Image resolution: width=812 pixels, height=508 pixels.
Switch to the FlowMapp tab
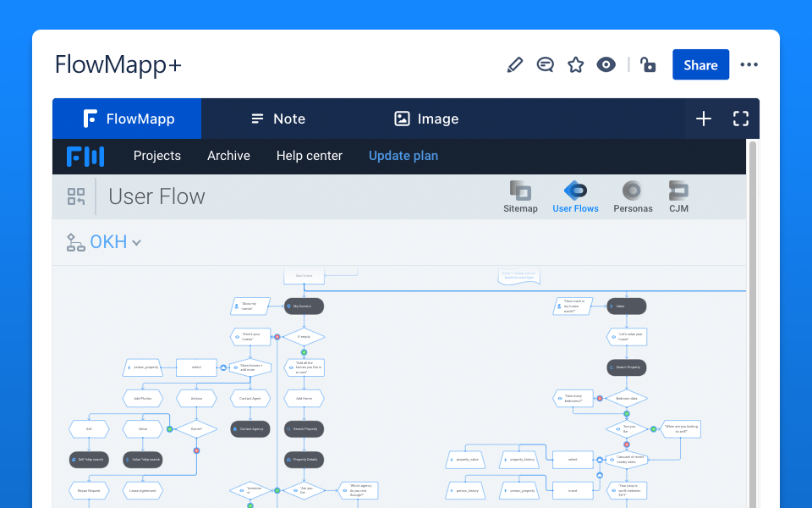(x=128, y=119)
